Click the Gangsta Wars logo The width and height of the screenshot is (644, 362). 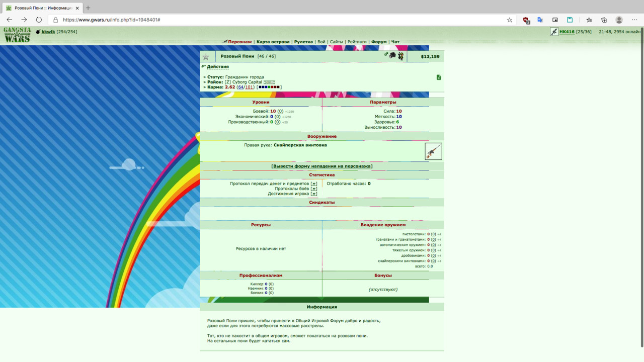point(17,35)
